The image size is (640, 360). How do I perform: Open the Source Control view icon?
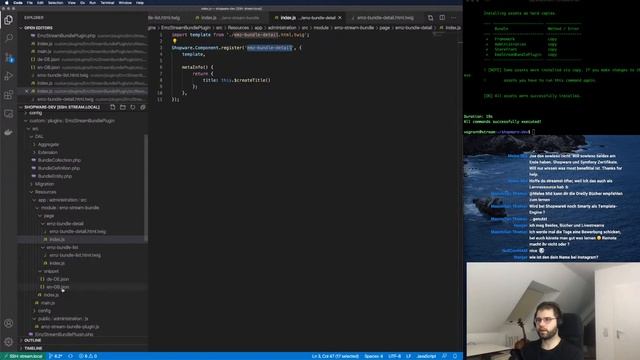click(9, 57)
